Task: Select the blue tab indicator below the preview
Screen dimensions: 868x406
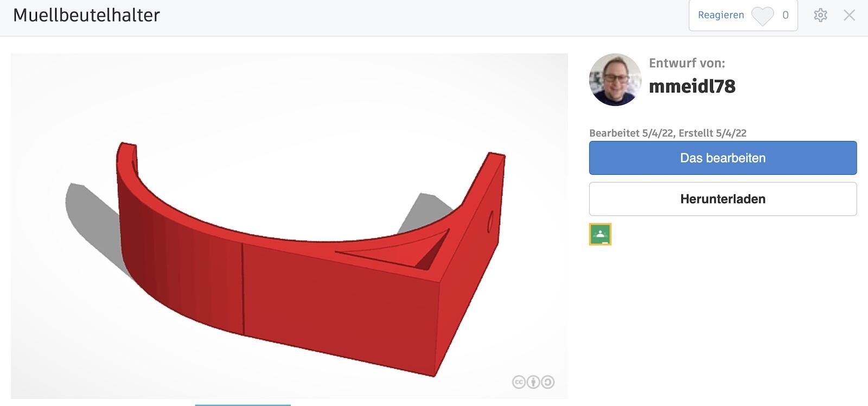Action: [242, 404]
